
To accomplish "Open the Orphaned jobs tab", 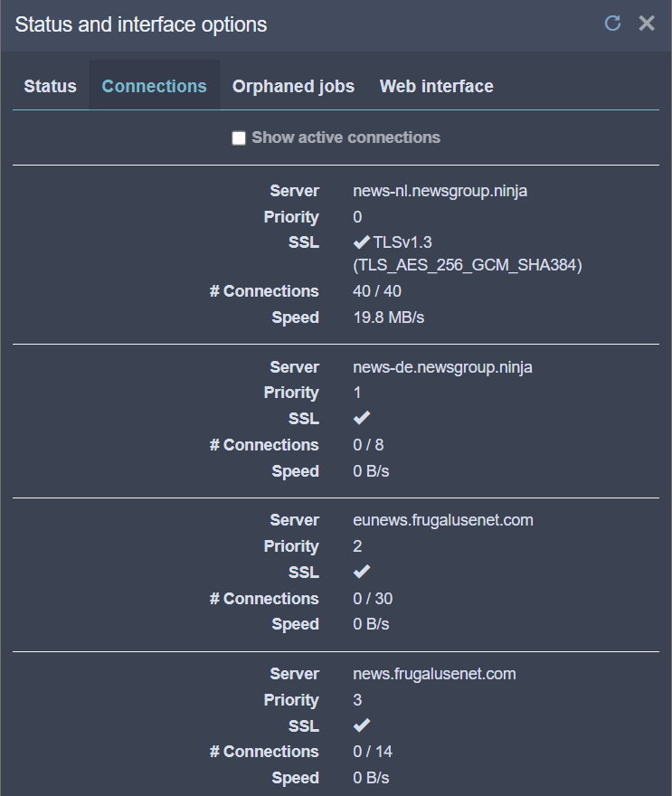I will 293,87.
